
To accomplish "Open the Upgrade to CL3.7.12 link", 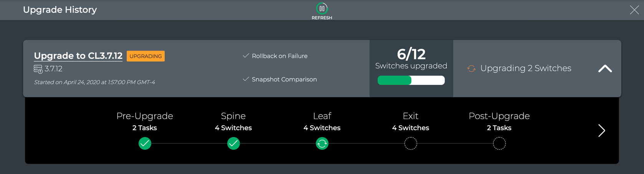I will [x=78, y=56].
